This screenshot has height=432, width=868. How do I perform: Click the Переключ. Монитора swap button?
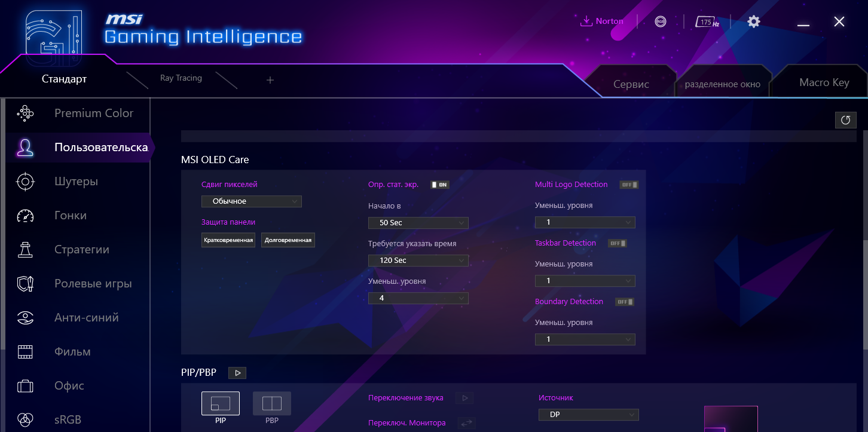[x=466, y=423]
